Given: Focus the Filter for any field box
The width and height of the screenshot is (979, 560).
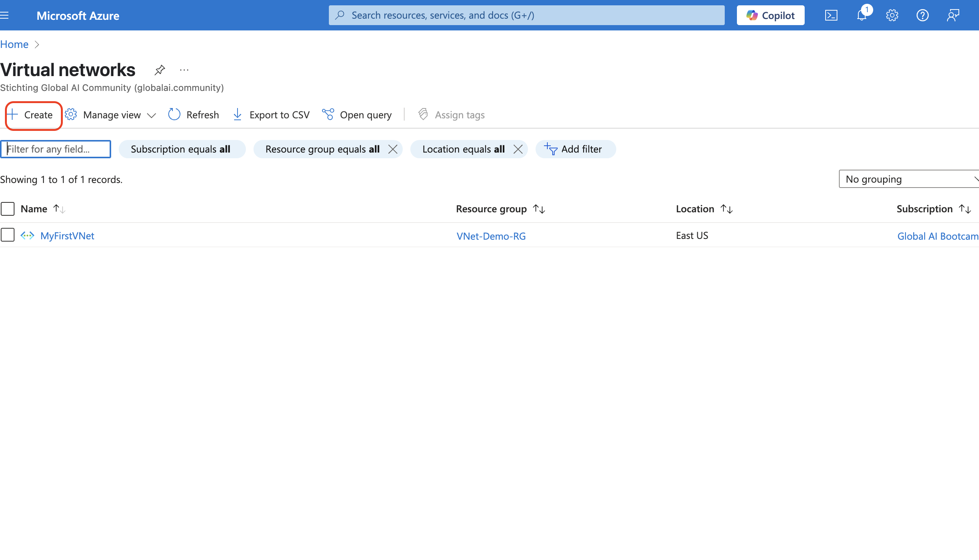Looking at the screenshot, I should tap(56, 149).
